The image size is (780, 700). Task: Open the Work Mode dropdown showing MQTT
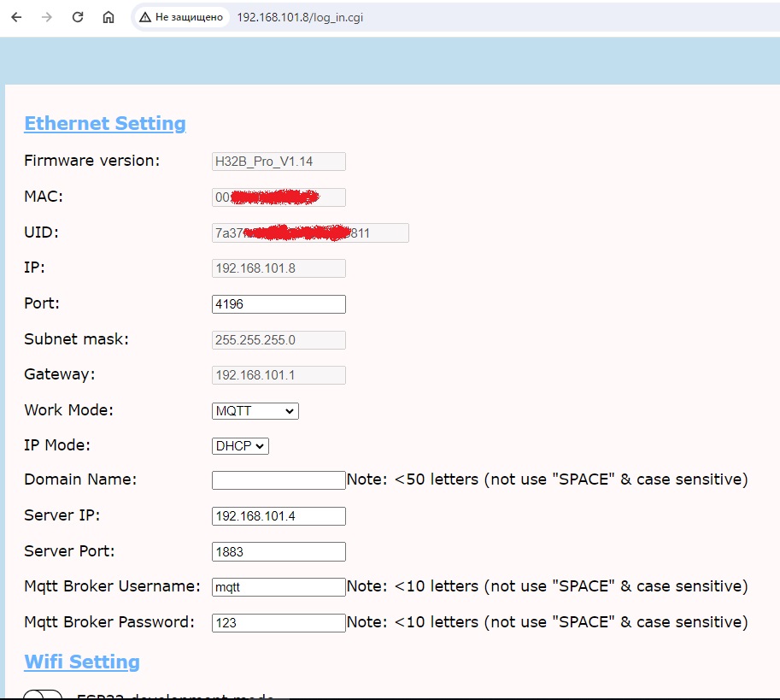point(255,411)
